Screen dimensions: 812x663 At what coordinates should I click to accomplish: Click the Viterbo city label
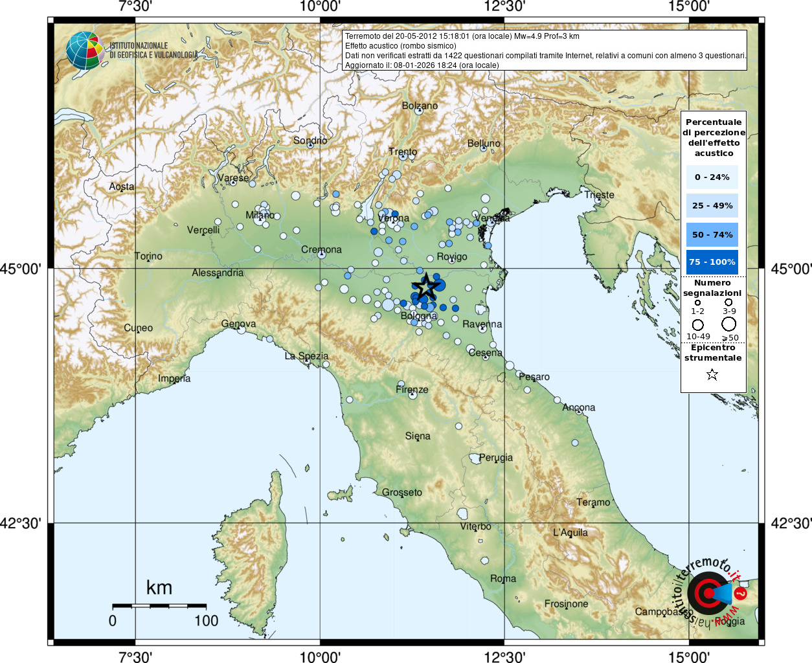tap(475, 526)
